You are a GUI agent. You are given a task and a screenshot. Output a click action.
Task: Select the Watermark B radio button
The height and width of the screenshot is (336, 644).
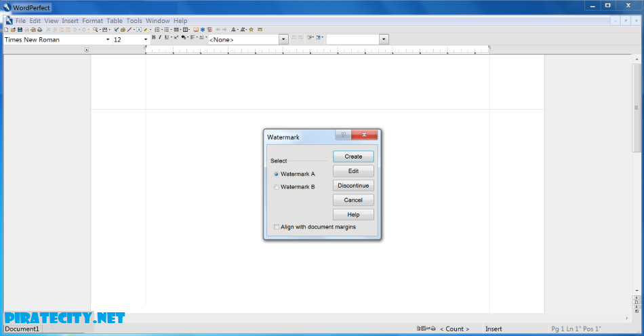coord(277,187)
